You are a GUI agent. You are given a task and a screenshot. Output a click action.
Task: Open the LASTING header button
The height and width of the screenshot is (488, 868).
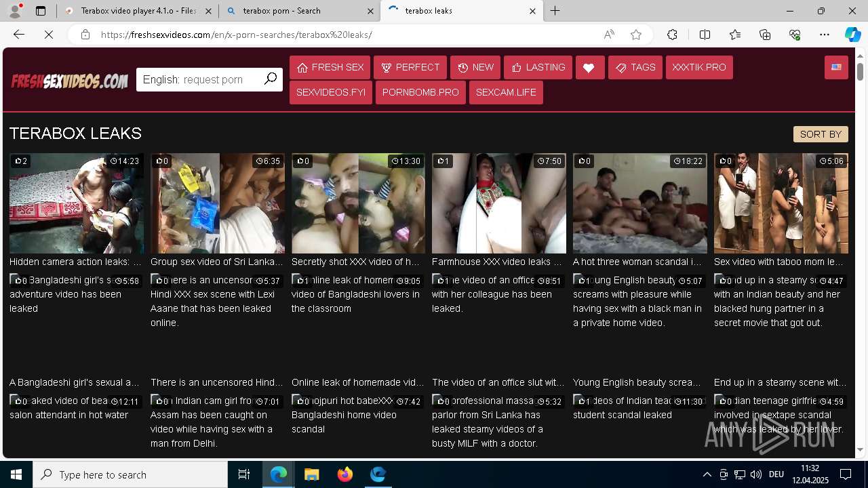[x=538, y=67]
